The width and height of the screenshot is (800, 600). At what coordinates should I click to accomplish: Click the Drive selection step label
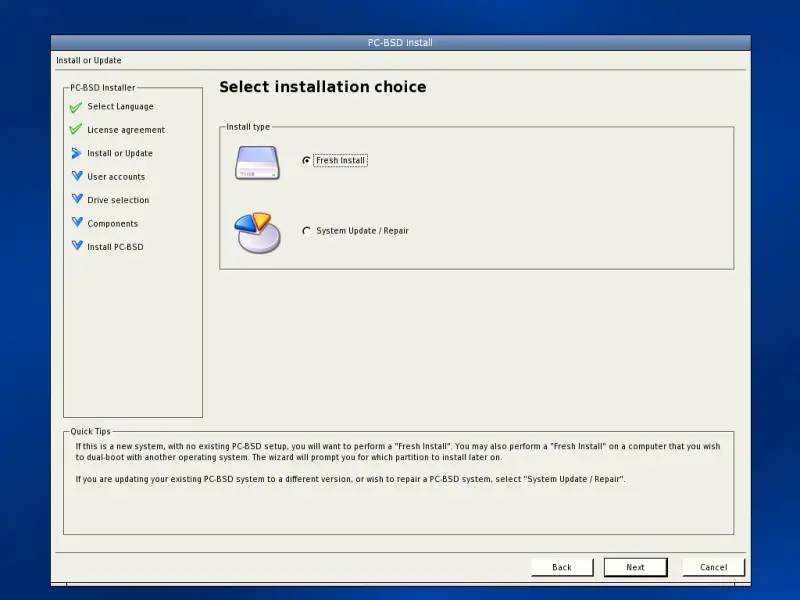point(118,200)
